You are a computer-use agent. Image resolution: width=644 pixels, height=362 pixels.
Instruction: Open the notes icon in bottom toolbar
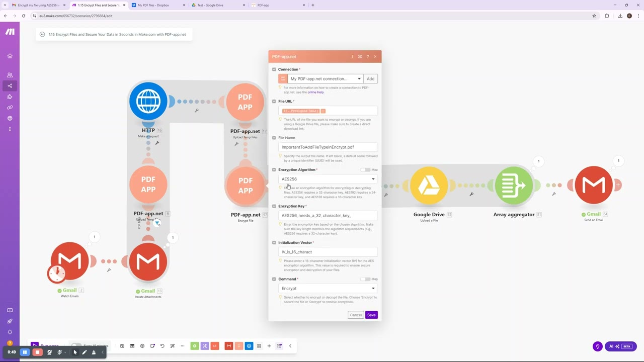point(152,346)
